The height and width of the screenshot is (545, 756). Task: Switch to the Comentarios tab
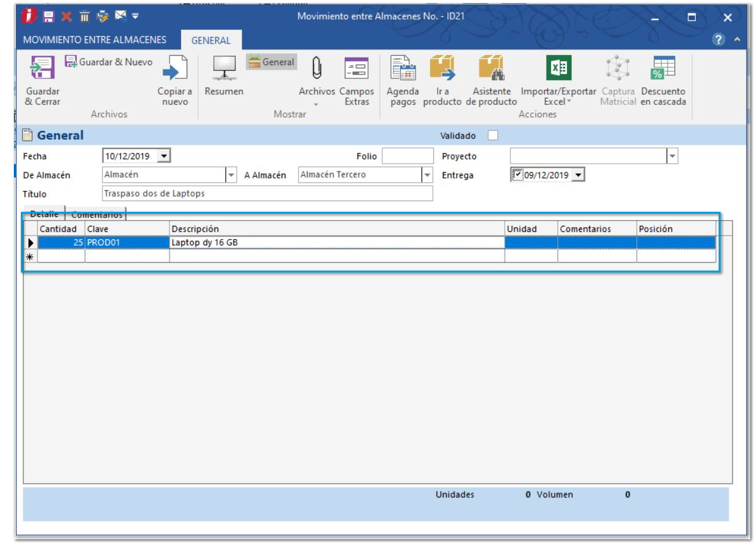pyautogui.click(x=97, y=214)
